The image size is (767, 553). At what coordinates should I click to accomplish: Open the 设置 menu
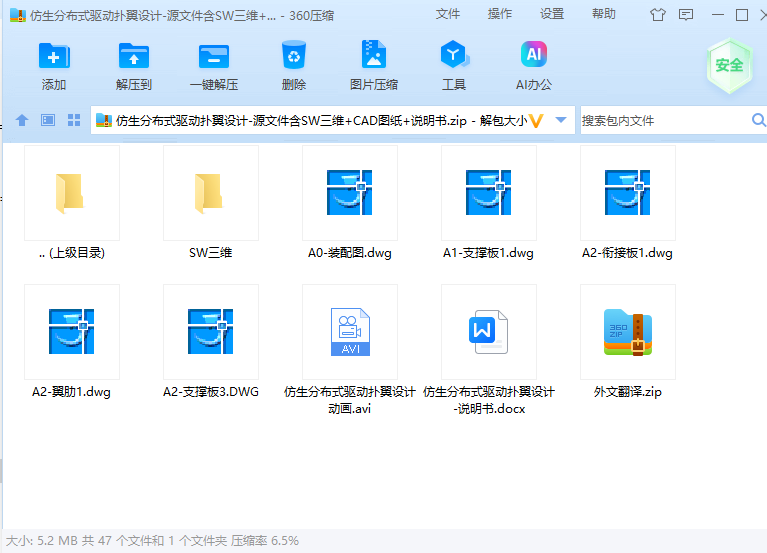coord(552,14)
